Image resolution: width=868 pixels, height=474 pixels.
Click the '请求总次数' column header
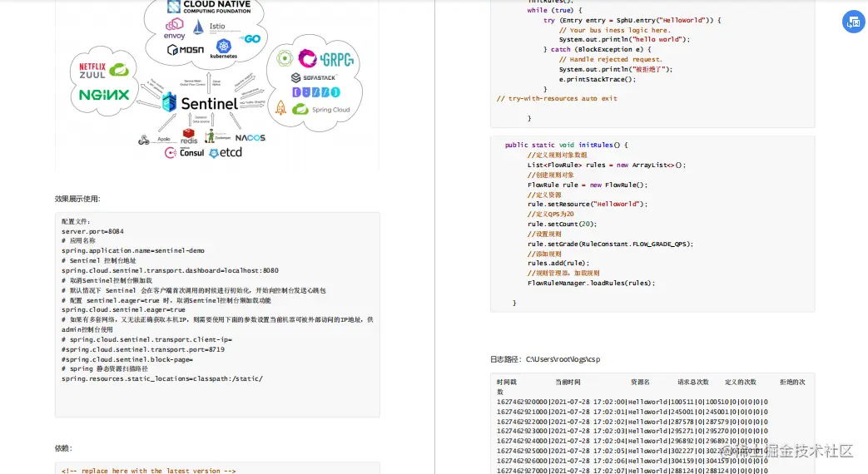pos(693,383)
